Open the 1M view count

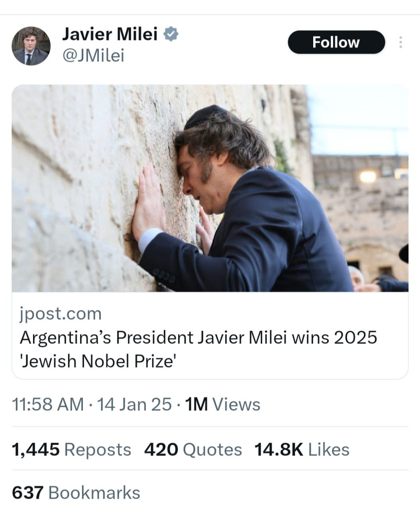point(197,404)
